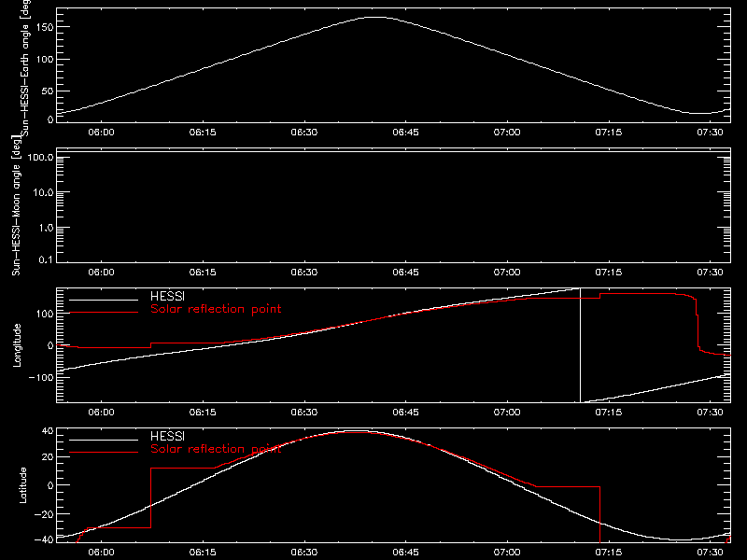Viewport: 747px width, 560px height.
Task: Click white legend line sample in Longitude plot
Action: [104, 300]
